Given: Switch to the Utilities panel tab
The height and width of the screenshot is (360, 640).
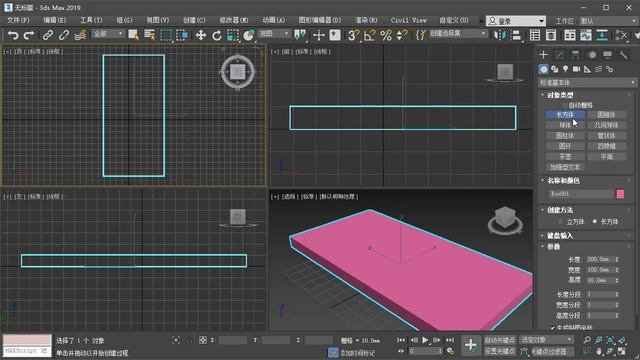Looking at the screenshot, I should pos(623,55).
